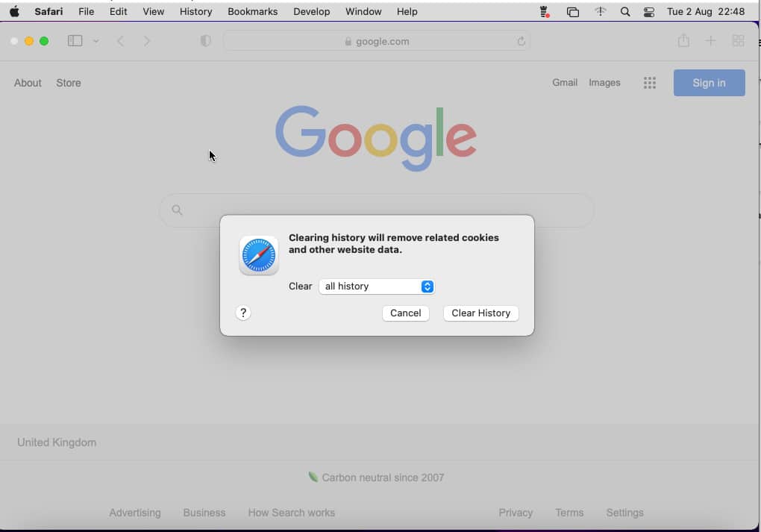Open help for clearing history
761x532 pixels.
point(243,313)
